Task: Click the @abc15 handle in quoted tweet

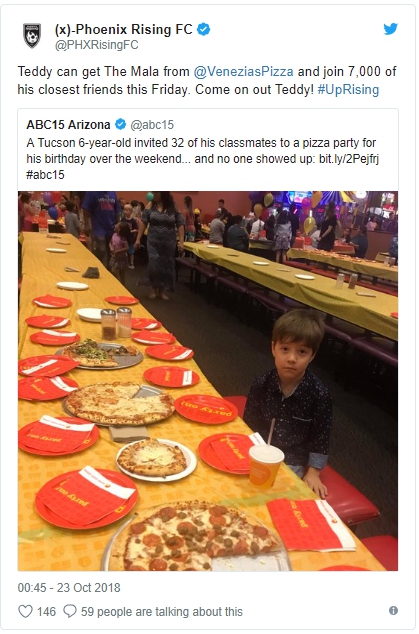Action: click(152, 125)
